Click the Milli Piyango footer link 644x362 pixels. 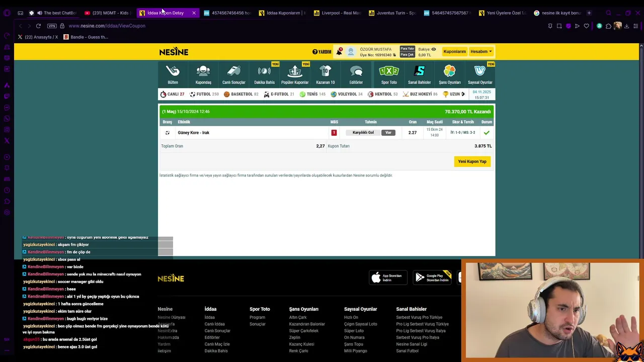click(356, 351)
